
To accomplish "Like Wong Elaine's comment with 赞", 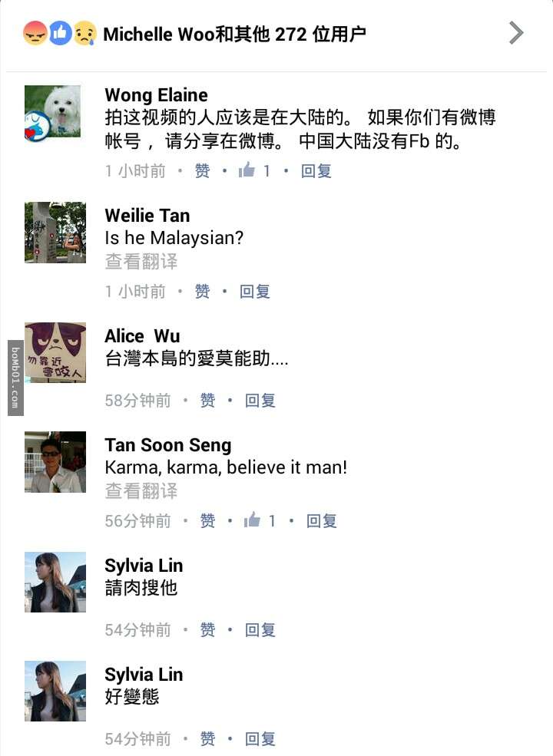I will tap(202, 170).
